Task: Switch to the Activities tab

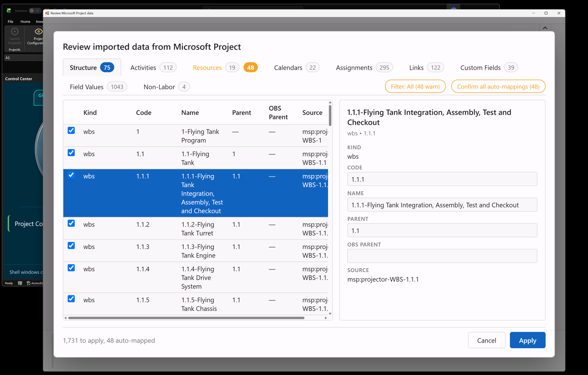Action: 153,68
